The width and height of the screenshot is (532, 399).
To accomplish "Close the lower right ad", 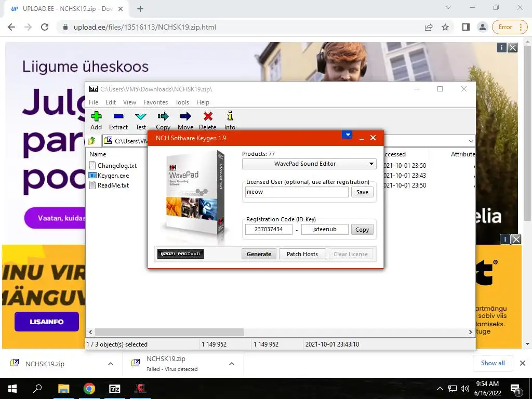I will point(516,239).
